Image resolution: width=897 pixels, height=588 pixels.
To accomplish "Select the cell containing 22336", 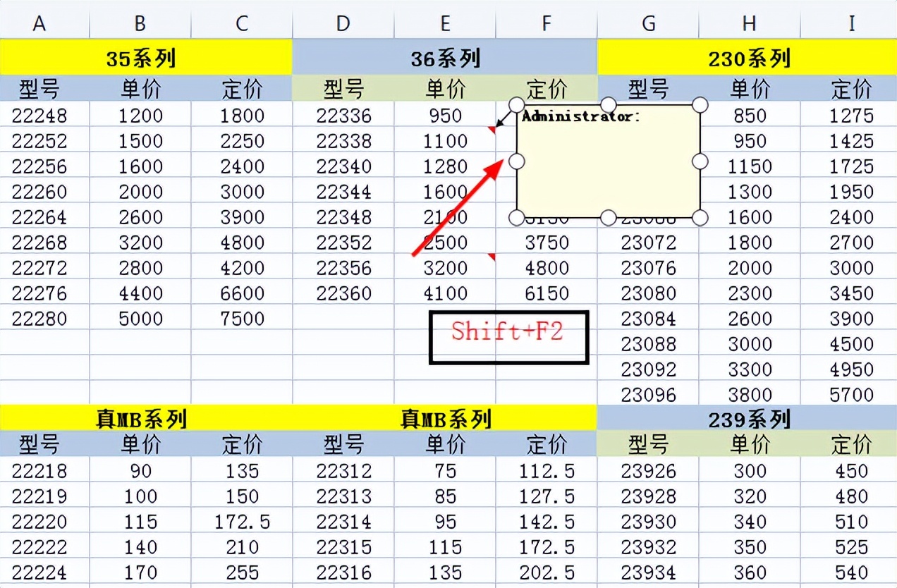I will pyautogui.click(x=343, y=115).
